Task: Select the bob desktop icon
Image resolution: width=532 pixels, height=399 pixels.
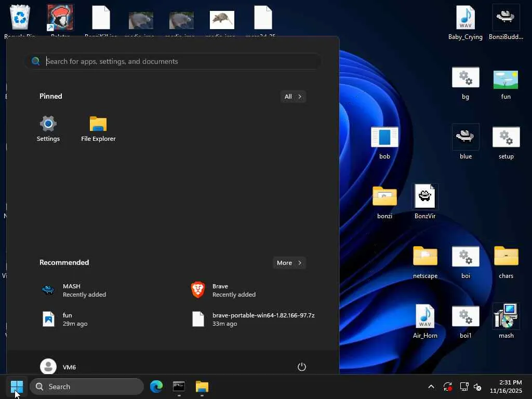Action: (x=384, y=143)
